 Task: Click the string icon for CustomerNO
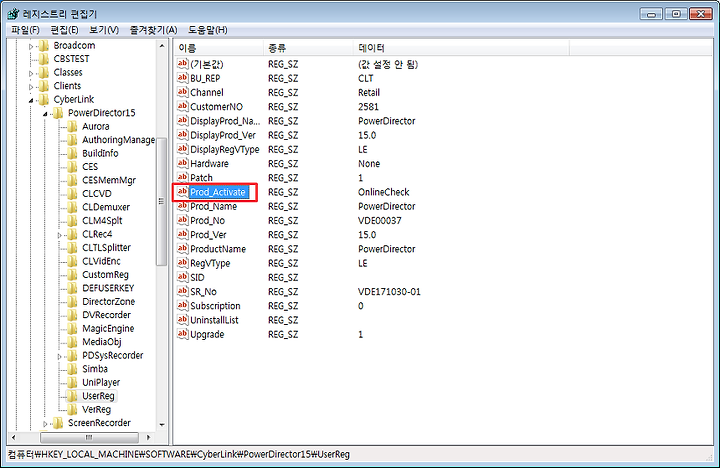182,107
